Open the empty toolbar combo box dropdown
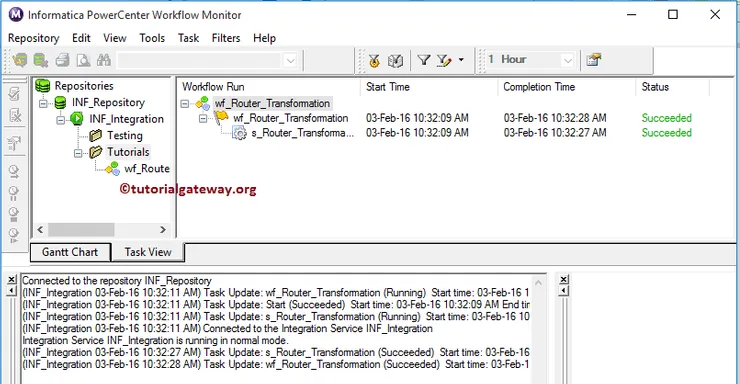The height and width of the screenshot is (384, 740). (291, 60)
